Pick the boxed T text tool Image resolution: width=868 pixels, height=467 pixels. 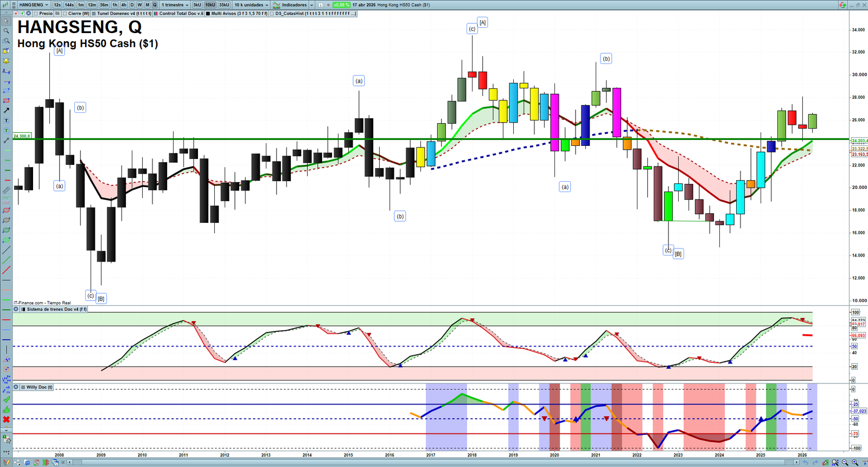[6, 120]
